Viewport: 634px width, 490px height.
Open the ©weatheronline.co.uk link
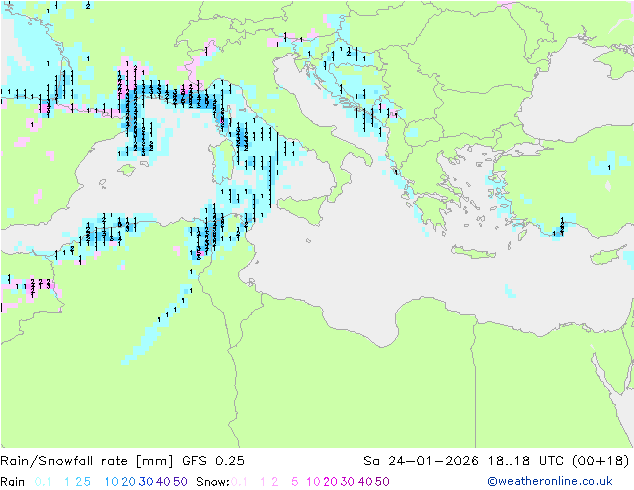[550, 481]
